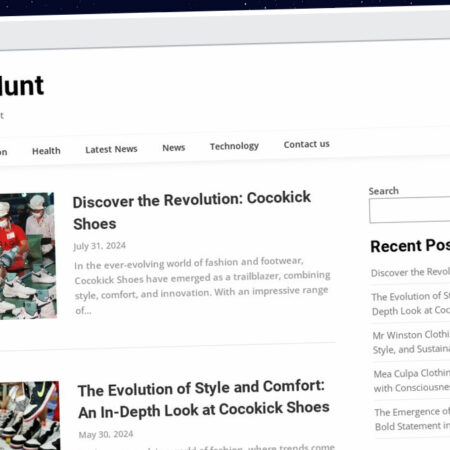Click the excerpt starting 'In the ever-evolving world'
450x450 pixels.
coord(202,286)
